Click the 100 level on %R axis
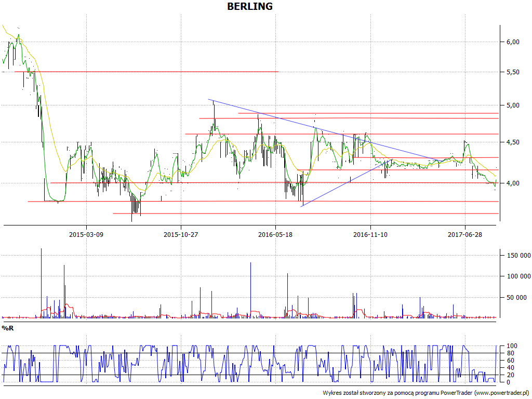Viewport: 532px width, 399px height. [512, 345]
